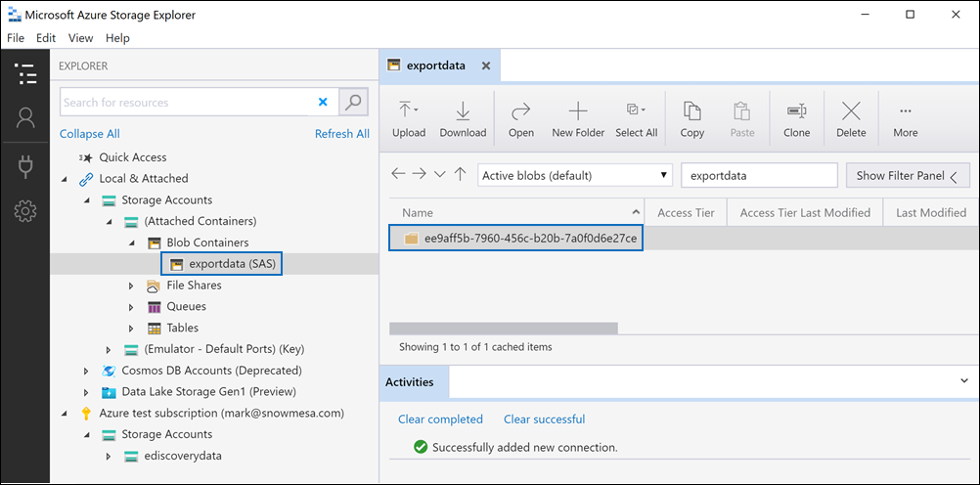
Task: Expand the File Shares tree node
Action: [132, 286]
